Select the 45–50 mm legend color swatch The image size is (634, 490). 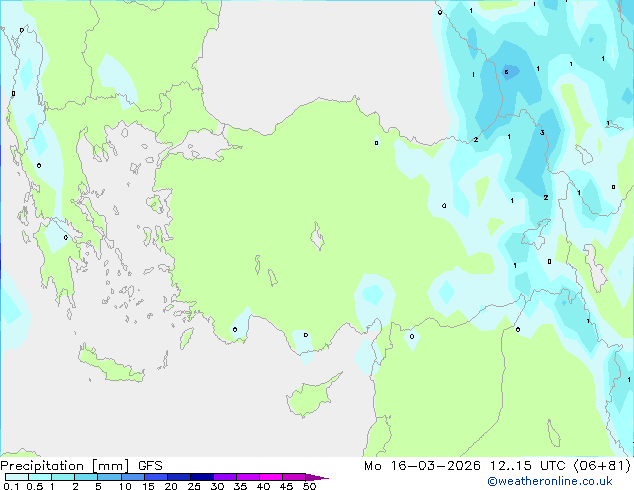click(x=294, y=477)
